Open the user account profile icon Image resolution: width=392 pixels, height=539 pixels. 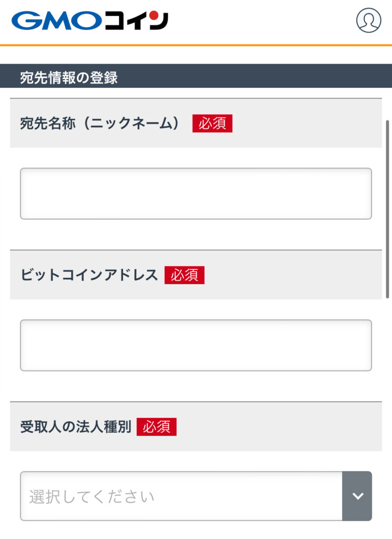pyautogui.click(x=368, y=21)
